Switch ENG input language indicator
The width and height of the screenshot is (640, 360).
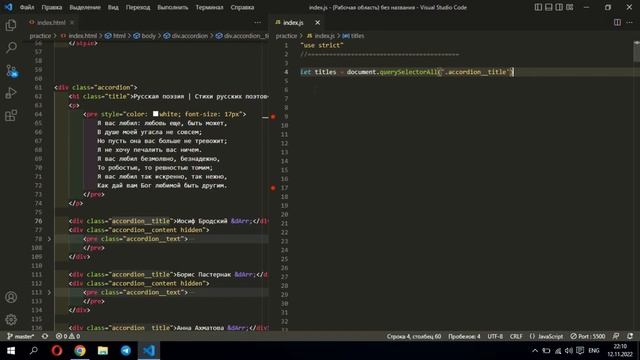[593, 350]
